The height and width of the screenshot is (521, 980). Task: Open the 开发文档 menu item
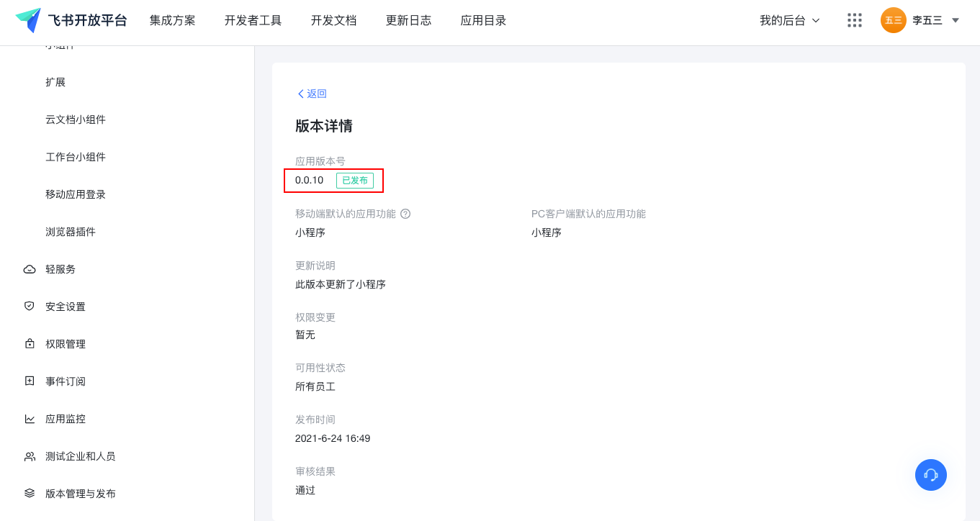point(333,20)
